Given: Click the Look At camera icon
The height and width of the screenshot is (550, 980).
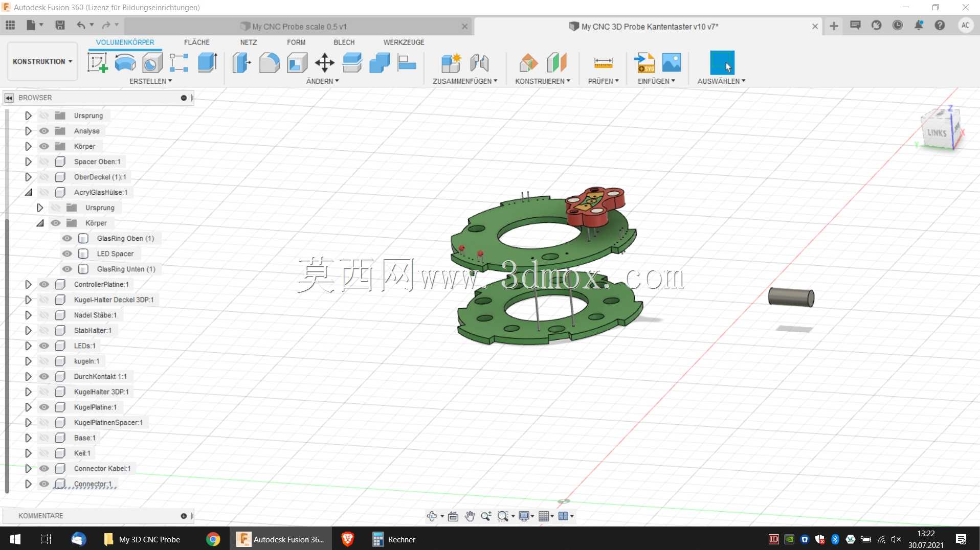Looking at the screenshot, I should click(453, 516).
